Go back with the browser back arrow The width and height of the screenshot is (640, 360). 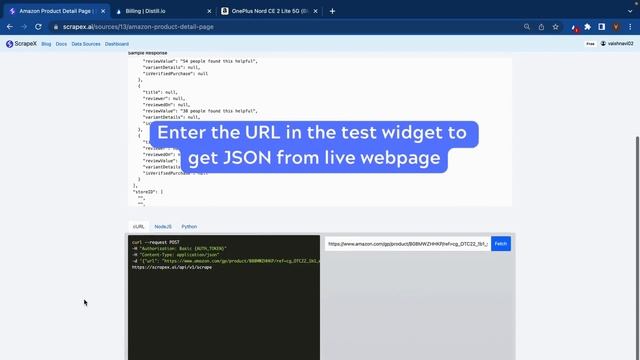tap(10, 27)
